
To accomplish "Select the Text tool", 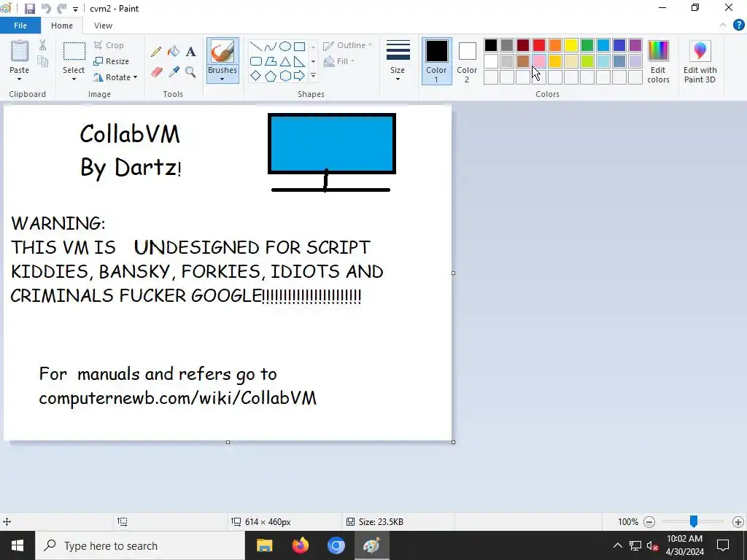I will 190,52.
